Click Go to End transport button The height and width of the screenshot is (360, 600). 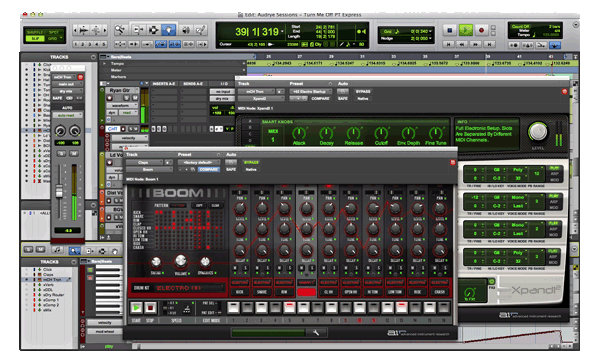coord(489,44)
